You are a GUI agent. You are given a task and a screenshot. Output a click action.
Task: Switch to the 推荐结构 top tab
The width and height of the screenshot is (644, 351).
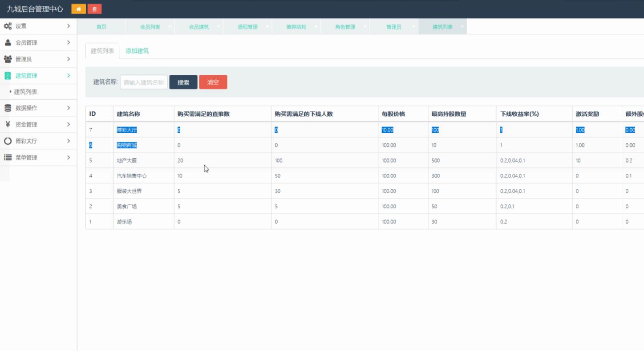tap(296, 27)
